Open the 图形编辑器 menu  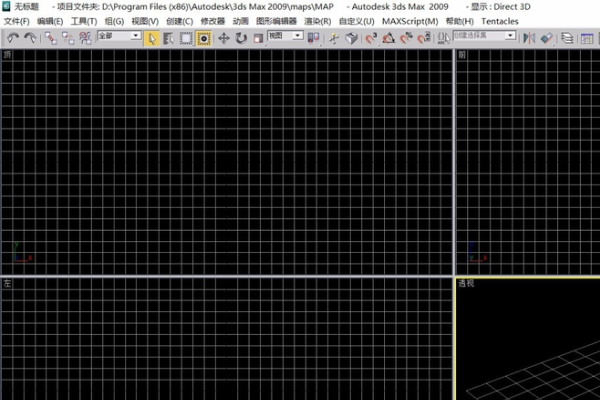[276, 21]
